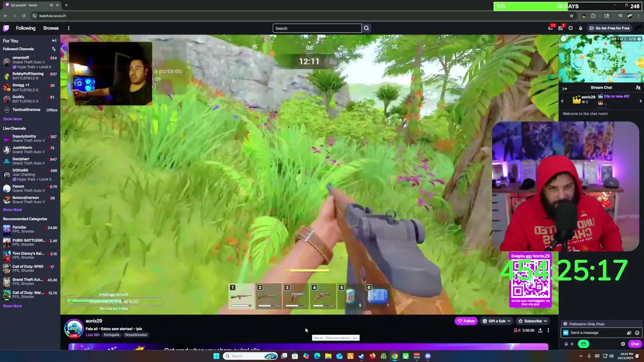Open JusttKevin live channel
This screenshot has width=644, height=362.
tap(30, 150)
